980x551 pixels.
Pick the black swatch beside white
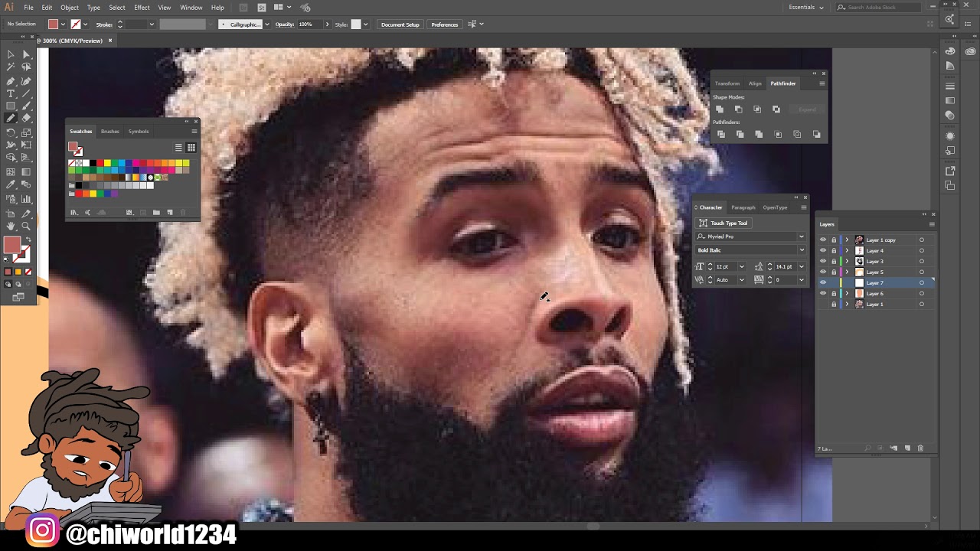pyautogui.click(x=93, y=162)
